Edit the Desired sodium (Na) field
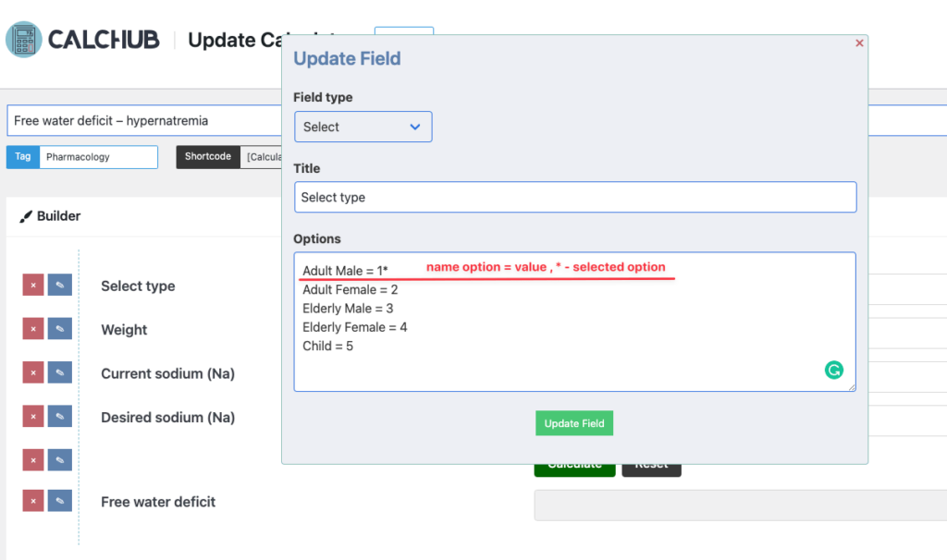947x560 pixels. [x=59, y=416]
